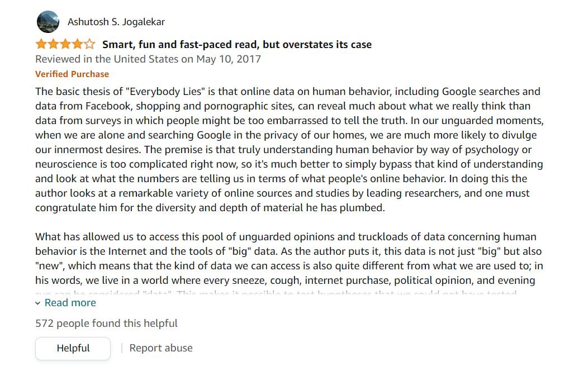Click the Report abuse link
The width and height of the screenshot is (588, 371).
[161, 348]
